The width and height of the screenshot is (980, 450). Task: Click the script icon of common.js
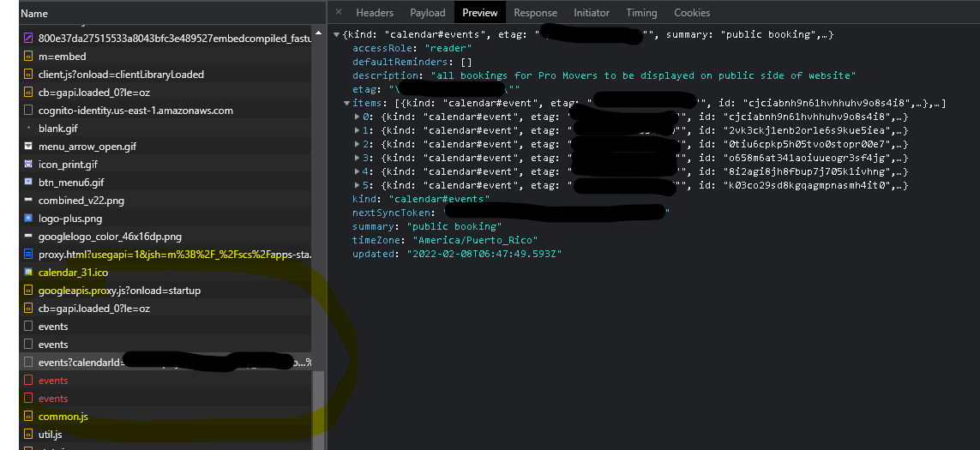[28, 417]
